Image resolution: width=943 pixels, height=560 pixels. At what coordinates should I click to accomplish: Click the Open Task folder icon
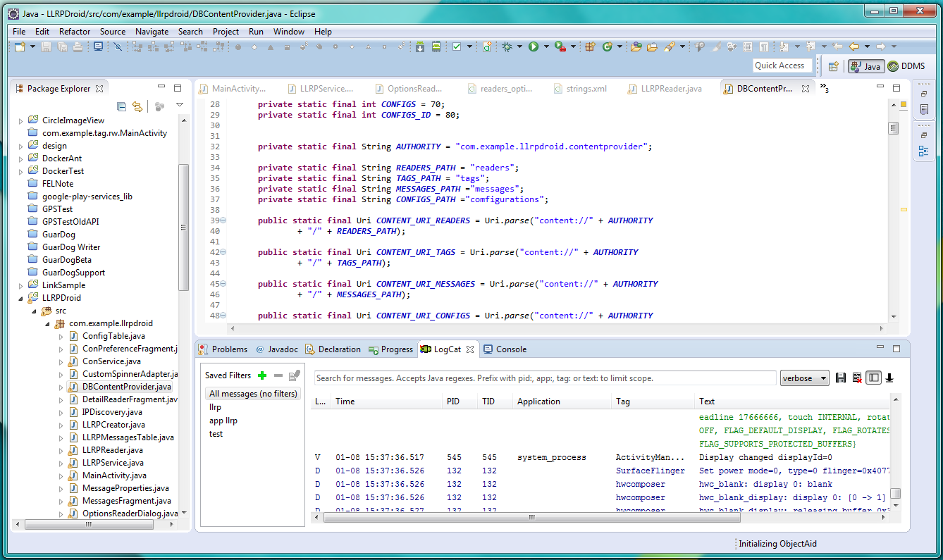[x=652, y=46]
